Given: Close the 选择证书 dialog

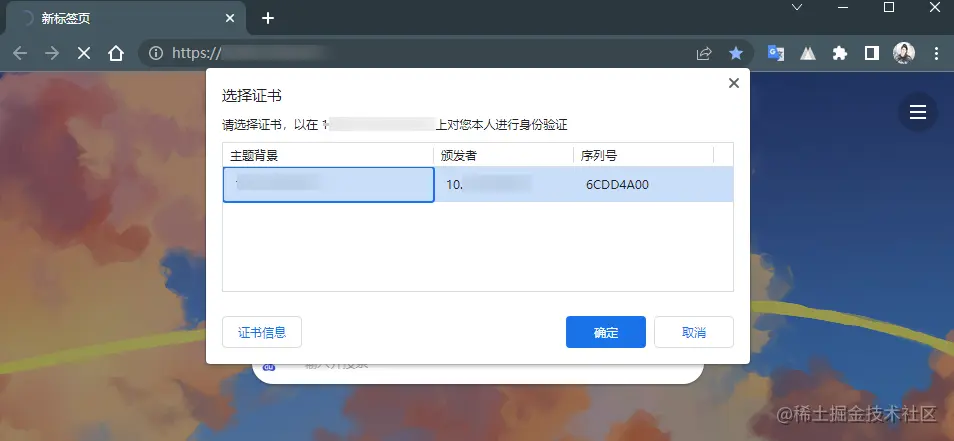Looking at the screenshot, I should 734,83.
